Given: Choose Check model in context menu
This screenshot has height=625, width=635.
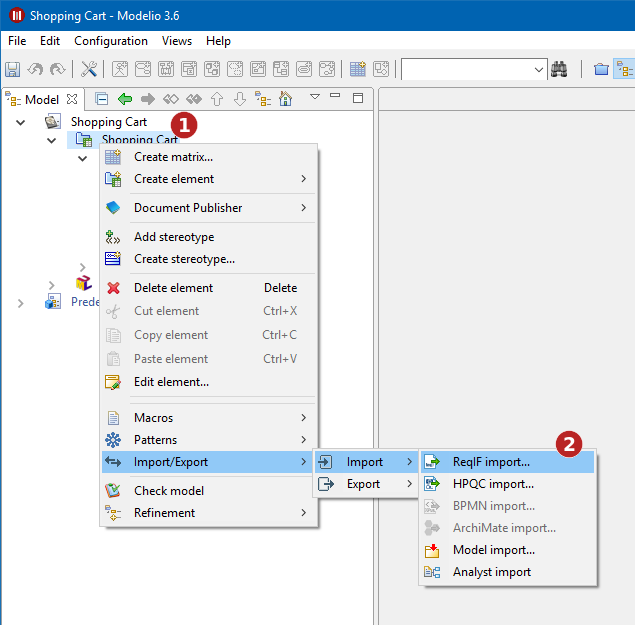Looking at the screenshot, I should click(x=209, y=491).
